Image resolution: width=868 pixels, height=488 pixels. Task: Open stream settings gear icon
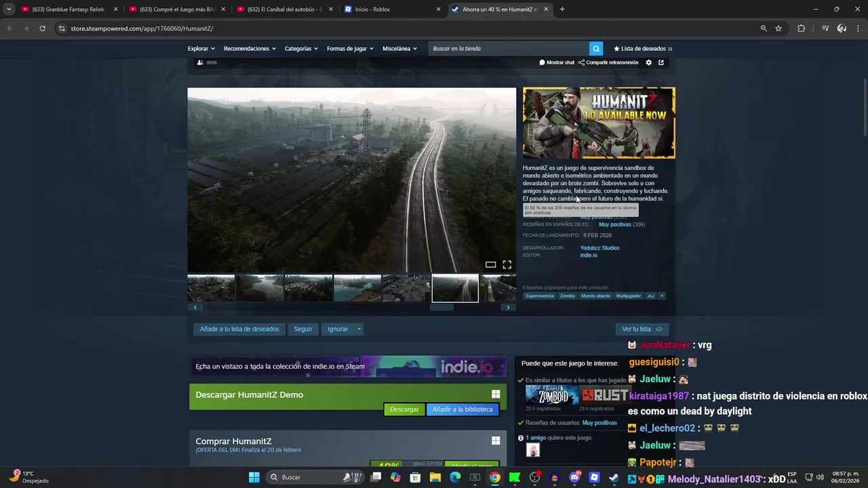coord(648,62)
